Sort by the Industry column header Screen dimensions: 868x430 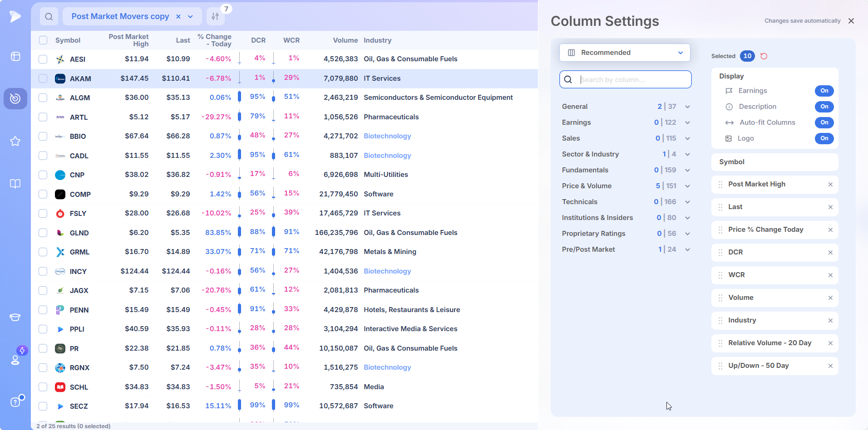point(377,40)
